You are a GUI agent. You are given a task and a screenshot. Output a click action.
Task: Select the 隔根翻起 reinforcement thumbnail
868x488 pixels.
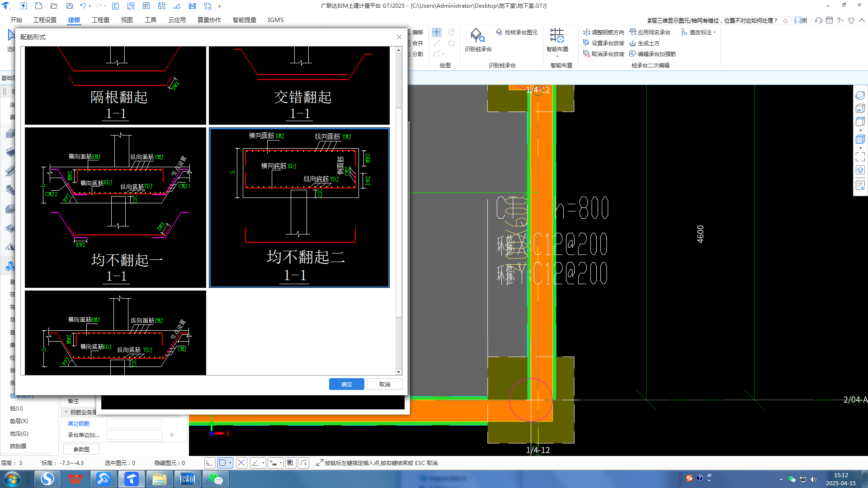(115, 85)
